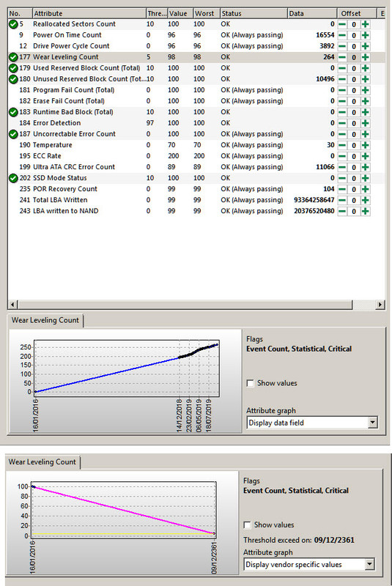Select lower Wear Leveling Count tab
392x586 pixels.
coord(42,462)
